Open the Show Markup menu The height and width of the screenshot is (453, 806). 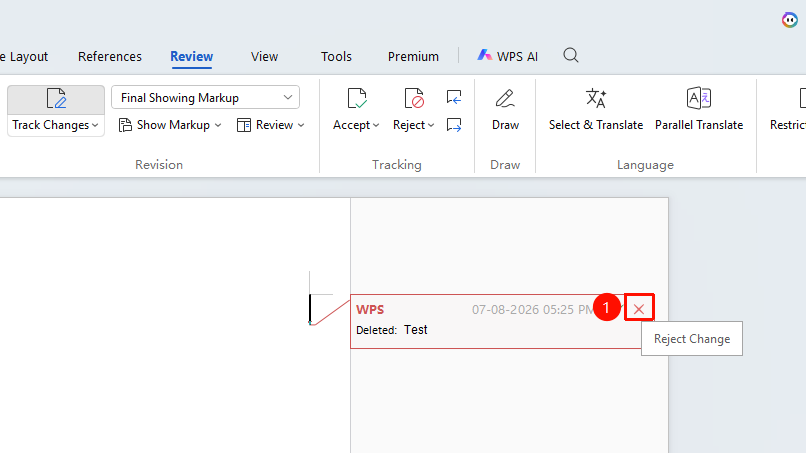pyautogui.click(x=170, y=125)
